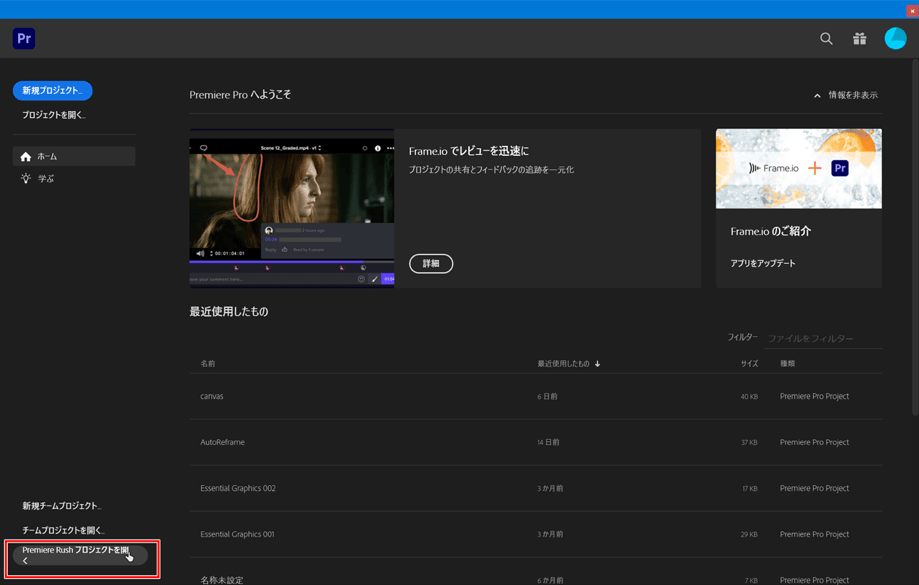This screenshot has height=585, width=919.
Task: Click the 37 KB size cell
Action: click(x=749, y=443)
